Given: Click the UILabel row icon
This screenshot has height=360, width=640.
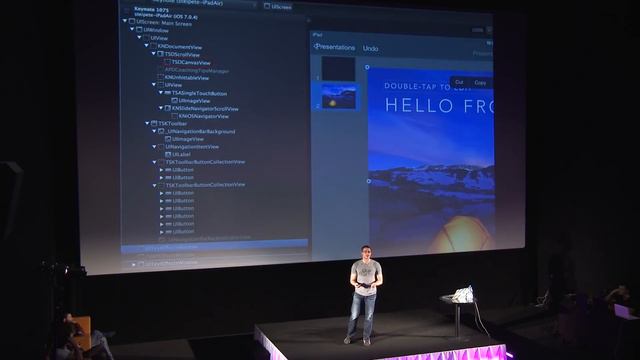Looking at the screenshot, I should coord(168,154).
